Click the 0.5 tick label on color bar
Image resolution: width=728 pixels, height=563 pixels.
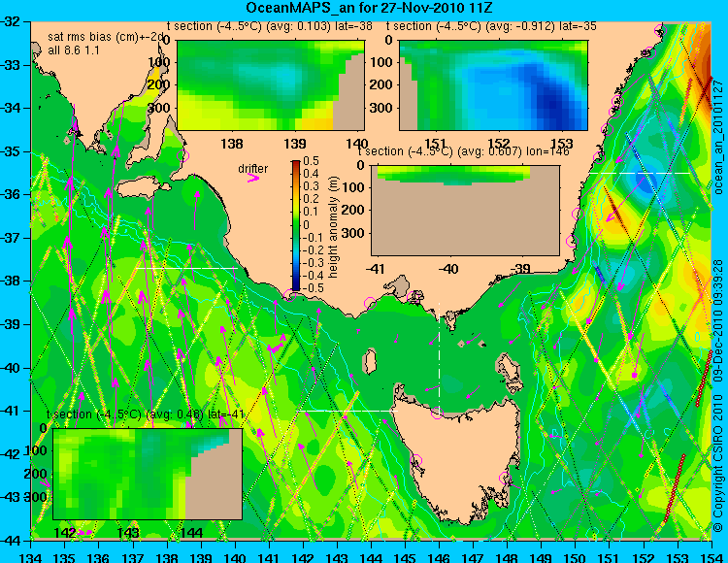click(x=311, y=161)
